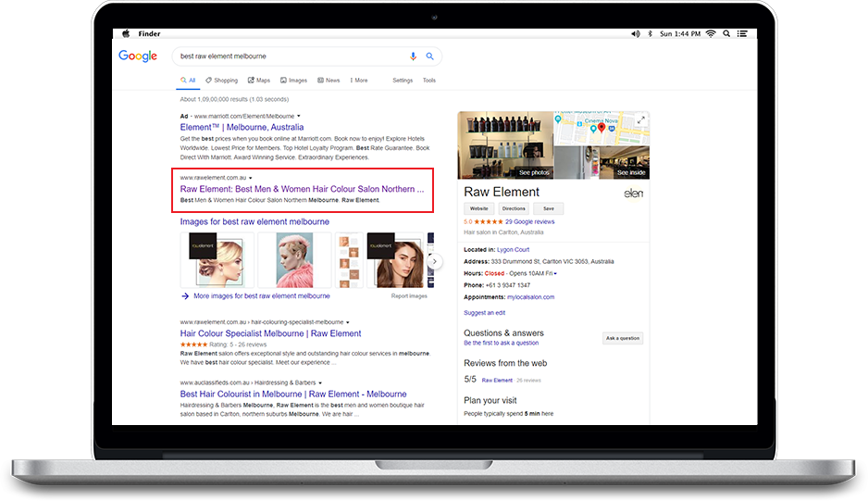
Task: Switch to the Shopping tab
Action: [221, 81]
